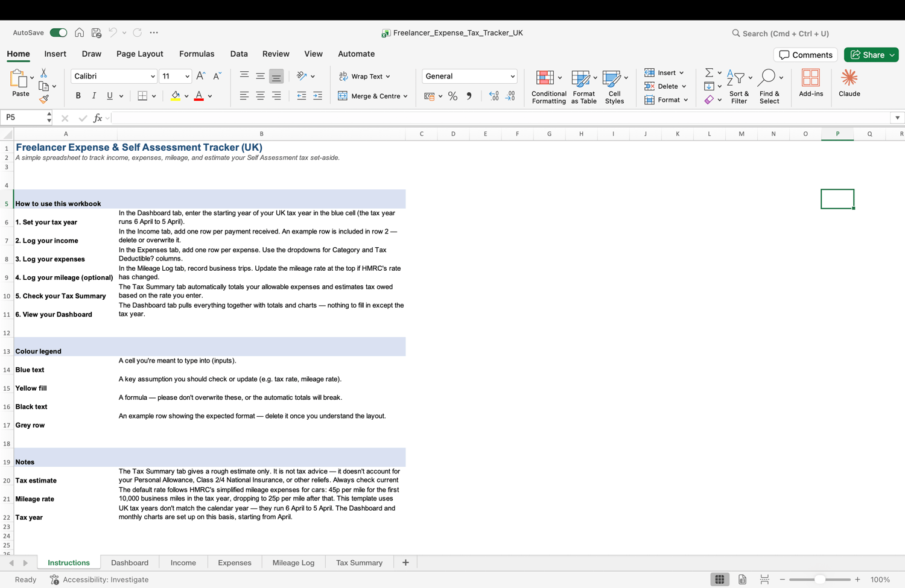Image resolution: width=905 pixels, height=588 pixels.
Task: Add a new sheet with plus button
Action: [405, 563]
